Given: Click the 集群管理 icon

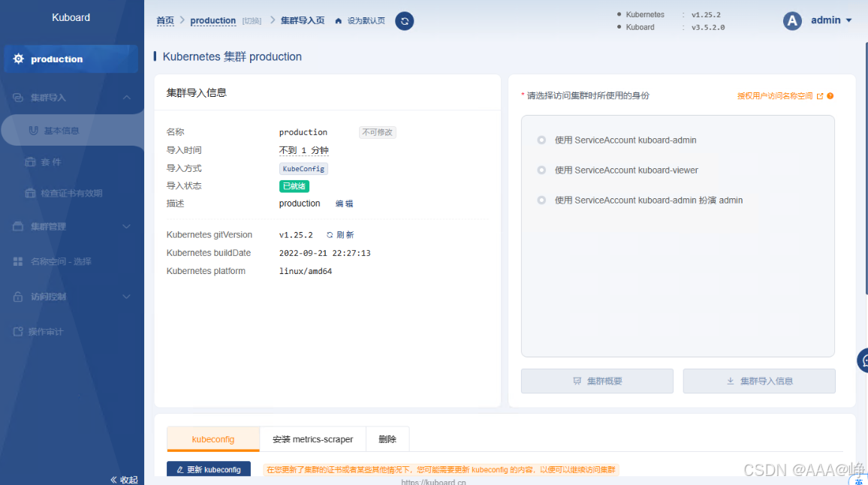Looking at the screenshot, I should click(18, 227).
